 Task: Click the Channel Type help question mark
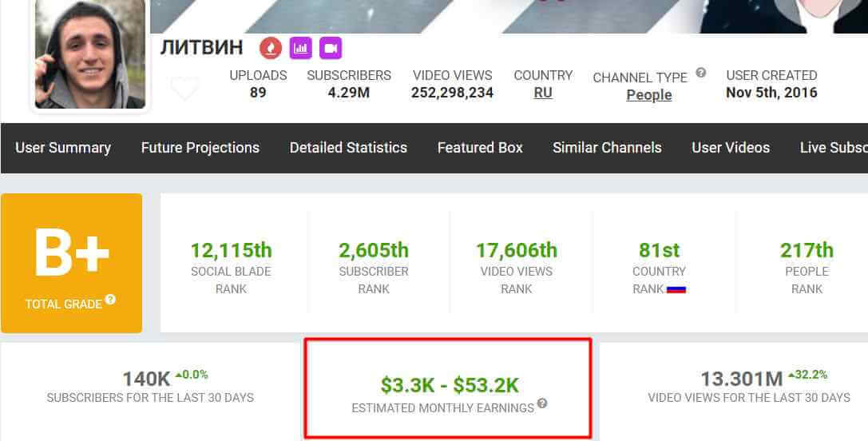click(x=701, y=73)
